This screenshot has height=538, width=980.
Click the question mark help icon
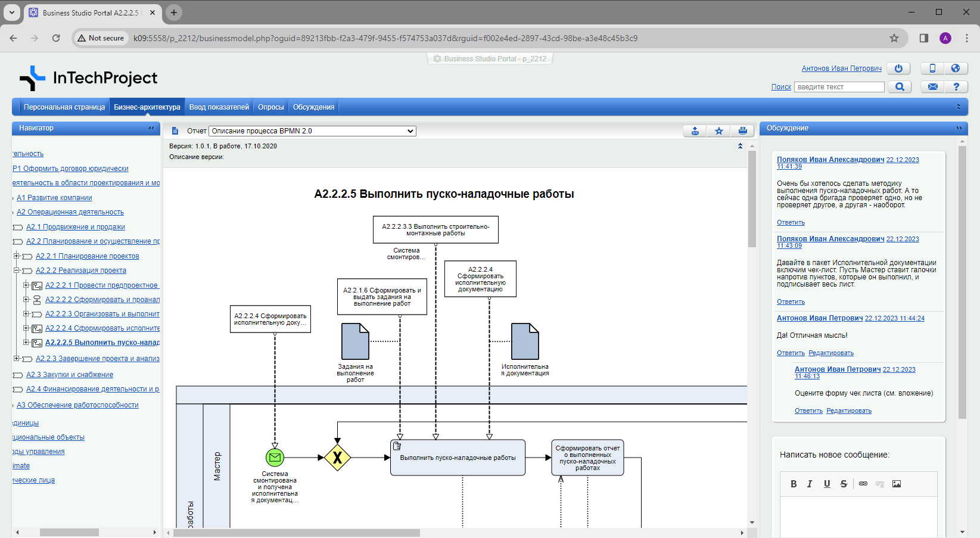point(956,87)
